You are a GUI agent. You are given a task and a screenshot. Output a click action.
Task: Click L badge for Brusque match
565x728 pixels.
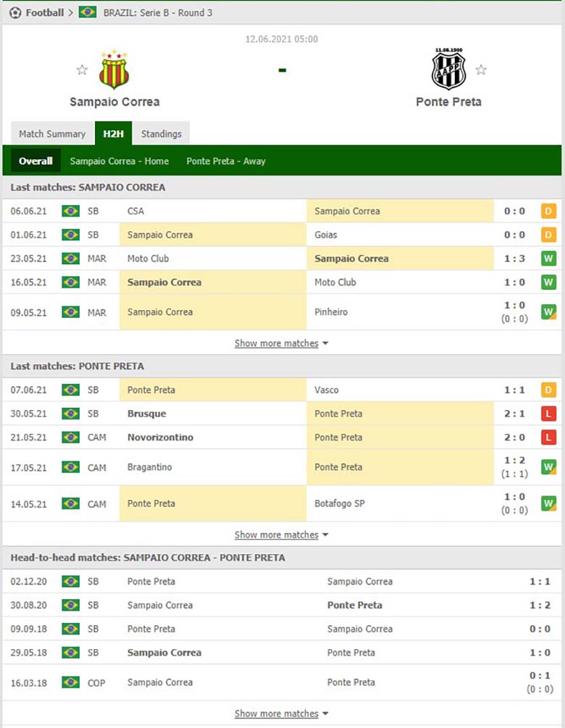548,414
